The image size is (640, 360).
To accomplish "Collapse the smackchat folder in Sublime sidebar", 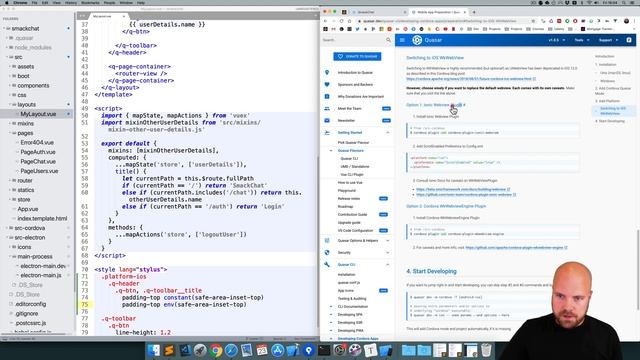I will (x=4, y=29).
